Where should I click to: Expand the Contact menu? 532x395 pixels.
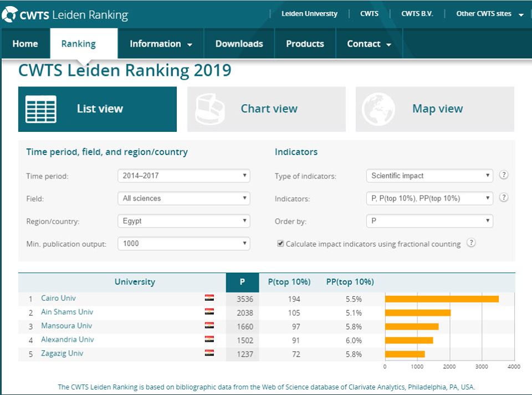[369, 44]
